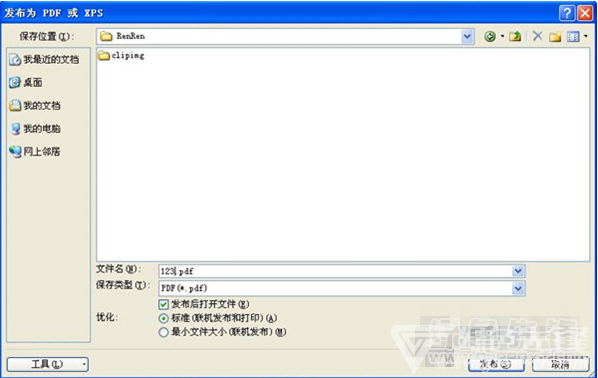Open back button history arrow
The width and height of the screenshot is (598, 378).
click(502, 37)
